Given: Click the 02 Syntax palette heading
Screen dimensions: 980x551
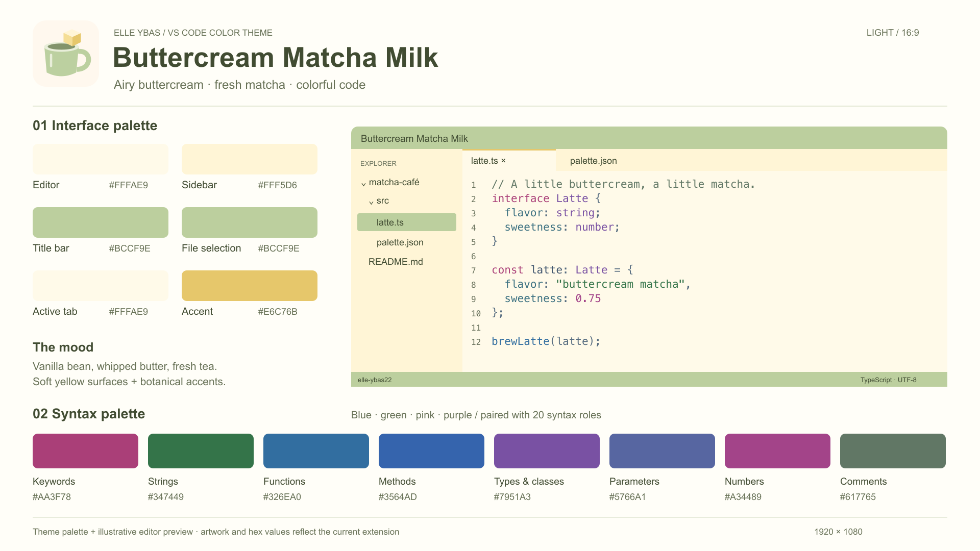Looking at the screenshot, I should [x=89, y=414].
